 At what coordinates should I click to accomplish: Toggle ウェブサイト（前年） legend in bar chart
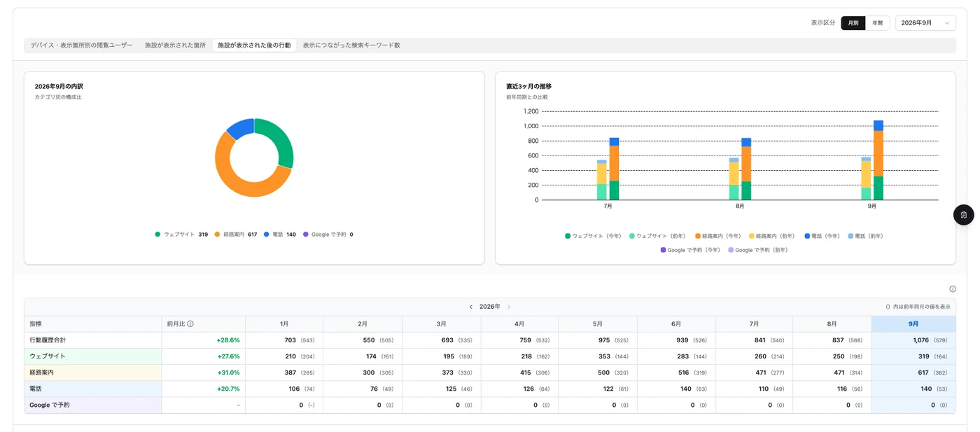click(x=657, y=236)
